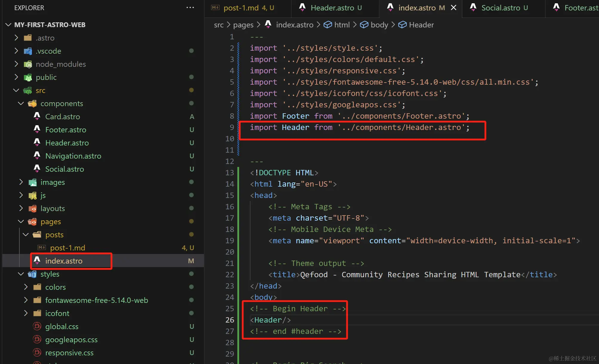This screenshot has height=364, width=599.
Task: Click the images folder icon
Action: (32, 182)
